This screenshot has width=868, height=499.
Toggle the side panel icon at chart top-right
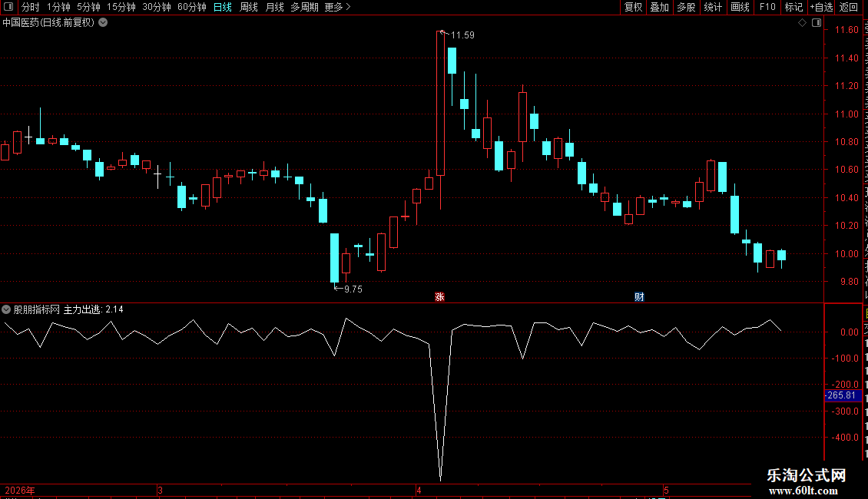(x=817, y=23)
